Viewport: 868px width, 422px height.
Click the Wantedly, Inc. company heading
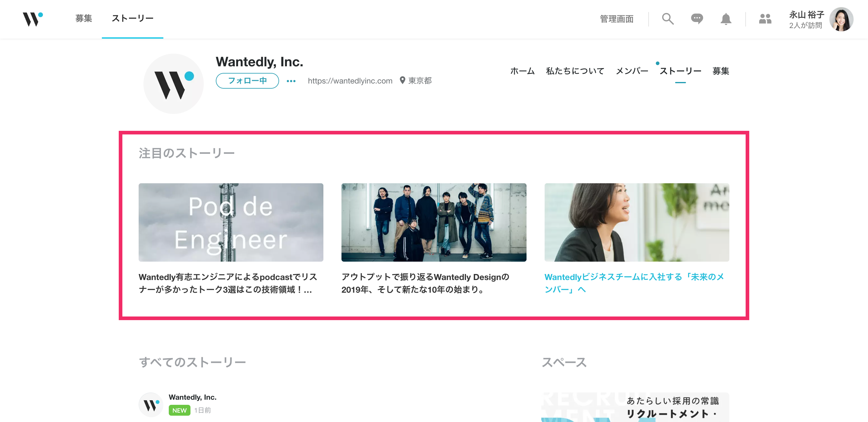[x=259, y=62]
